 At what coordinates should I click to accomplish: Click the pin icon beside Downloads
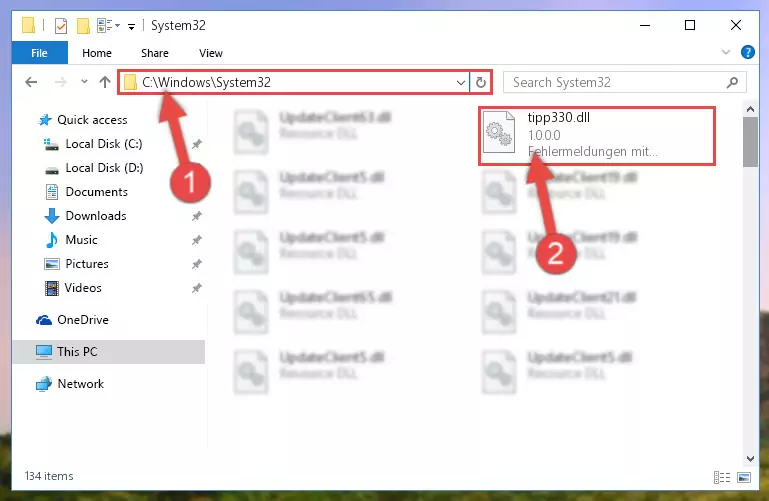pos(197,216)
